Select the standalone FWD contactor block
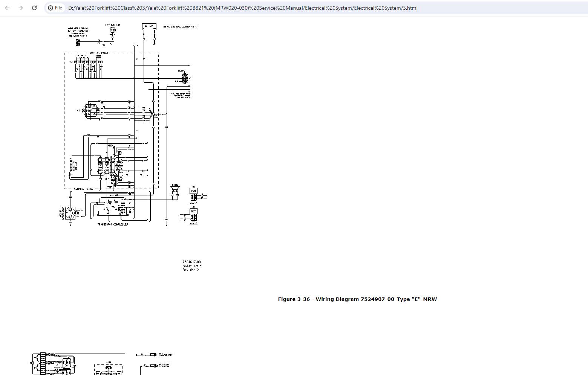This screenshot has width=588, height=375. tap(193, 193)
